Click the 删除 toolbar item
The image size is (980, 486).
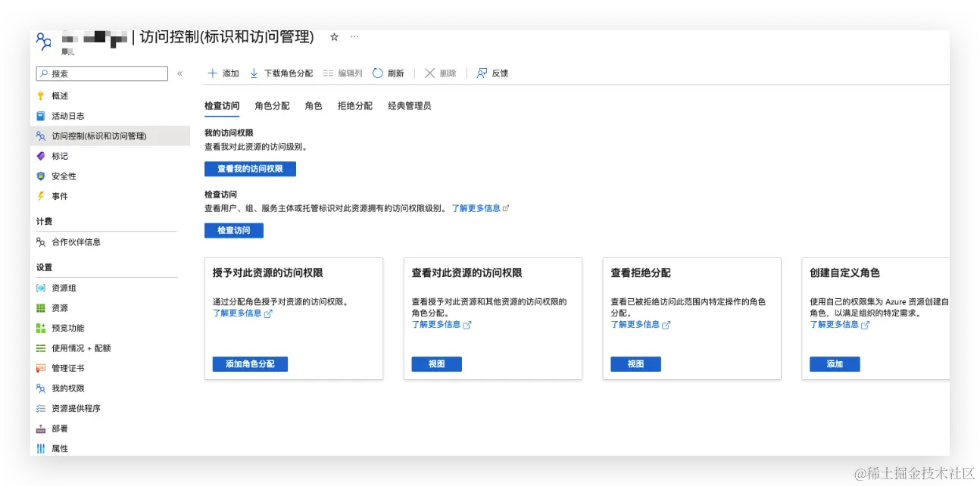(440, 73)
